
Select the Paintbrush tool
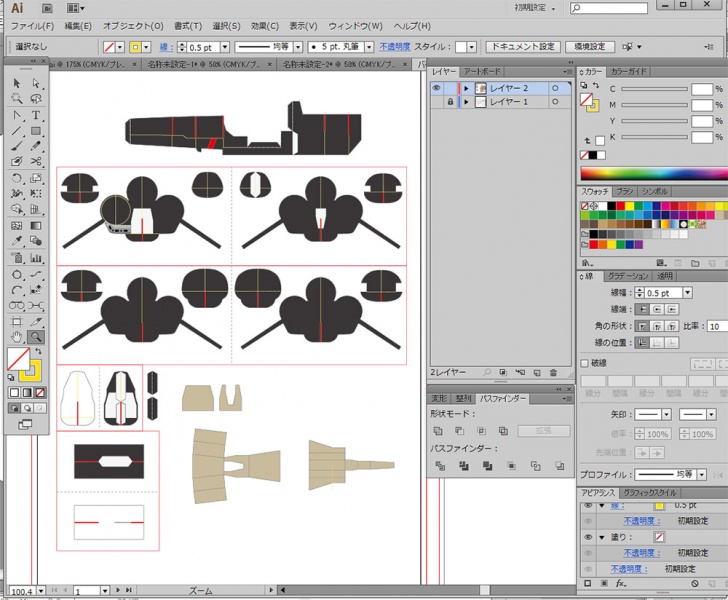pyautogui.click(x=17, y=146)
